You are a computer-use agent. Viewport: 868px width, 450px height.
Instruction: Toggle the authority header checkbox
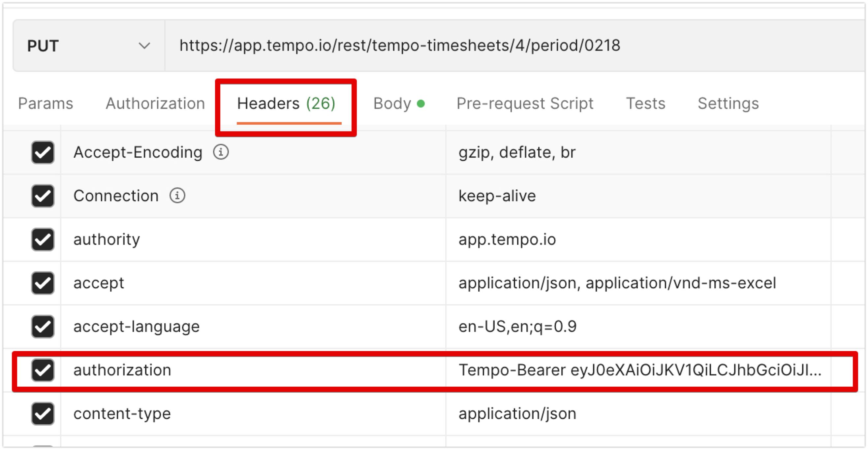43,239
